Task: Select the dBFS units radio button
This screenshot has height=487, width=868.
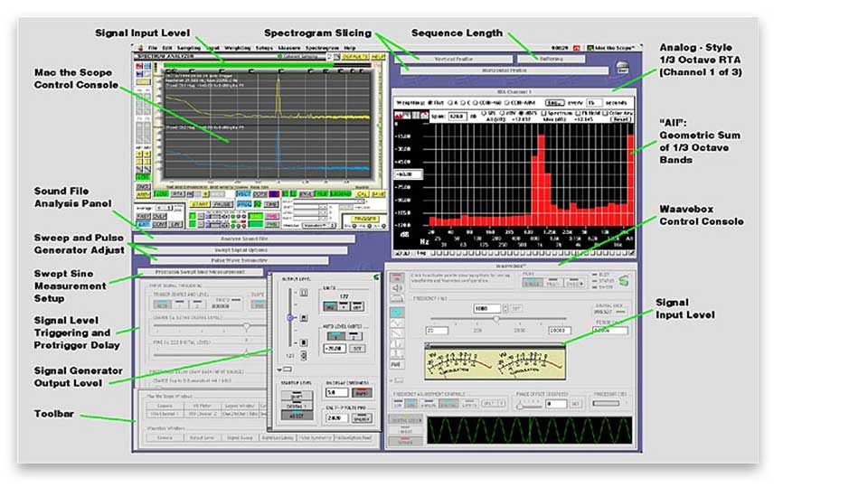Action: (521, 113)
